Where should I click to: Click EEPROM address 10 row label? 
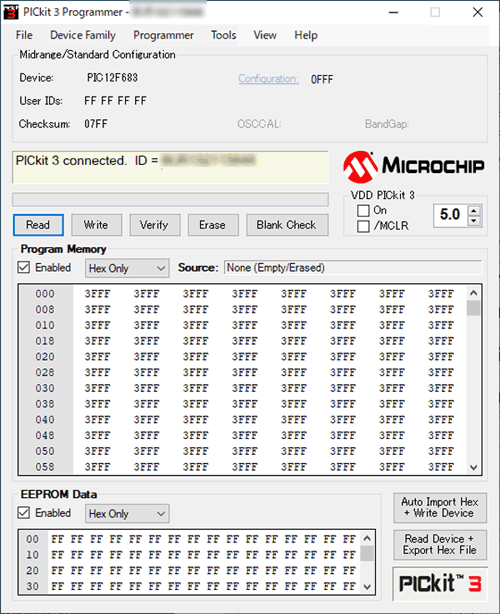point(32,555)
